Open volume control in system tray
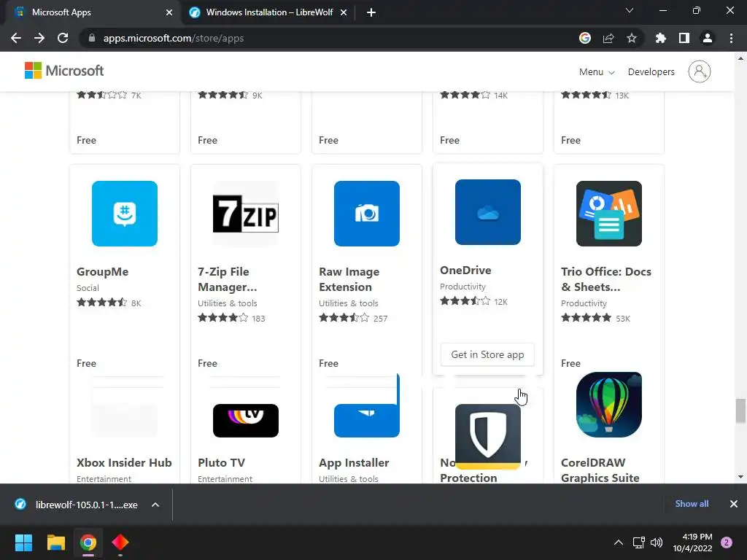747x560 pixels. point(656,542)
